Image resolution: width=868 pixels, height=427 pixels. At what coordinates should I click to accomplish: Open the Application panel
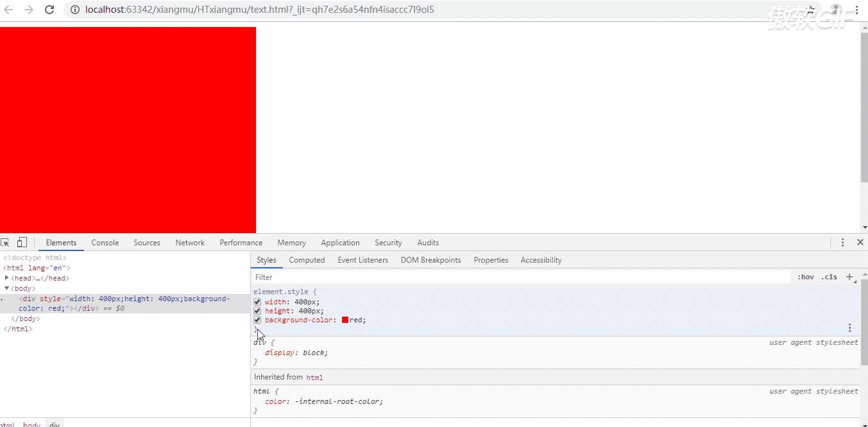click(340, 243)
